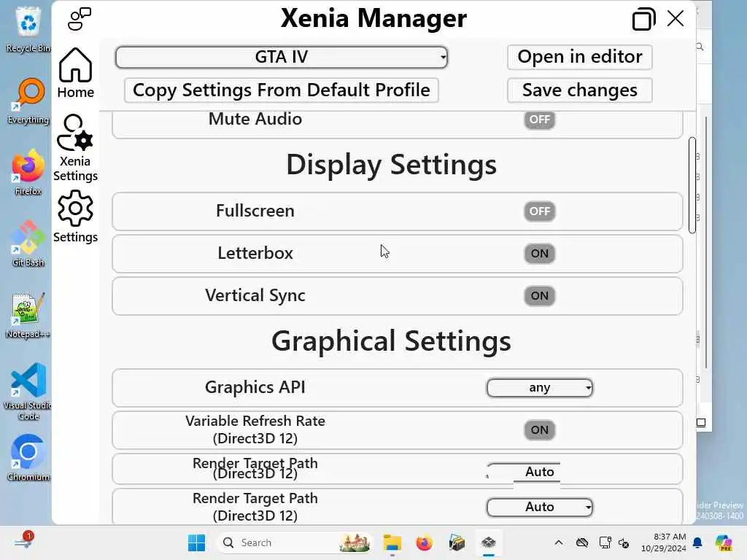
Task: Click the Open in editor button
Action: pos(579,57)
